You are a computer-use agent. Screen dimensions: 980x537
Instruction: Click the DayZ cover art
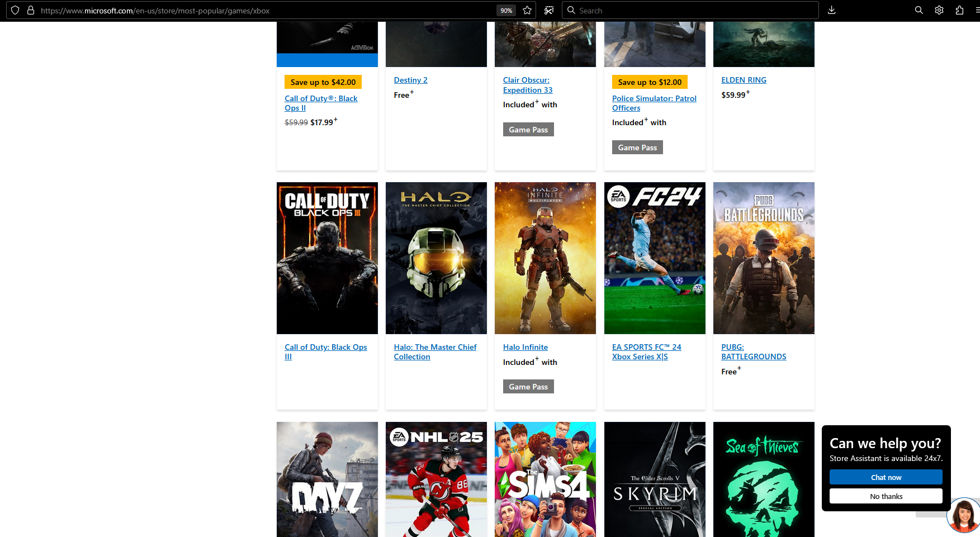[327, 479]
